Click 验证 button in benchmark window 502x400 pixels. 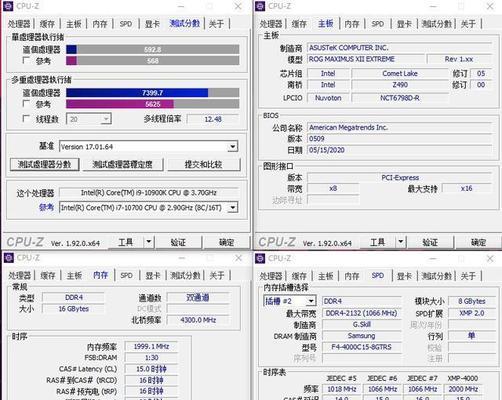[178, 242]
